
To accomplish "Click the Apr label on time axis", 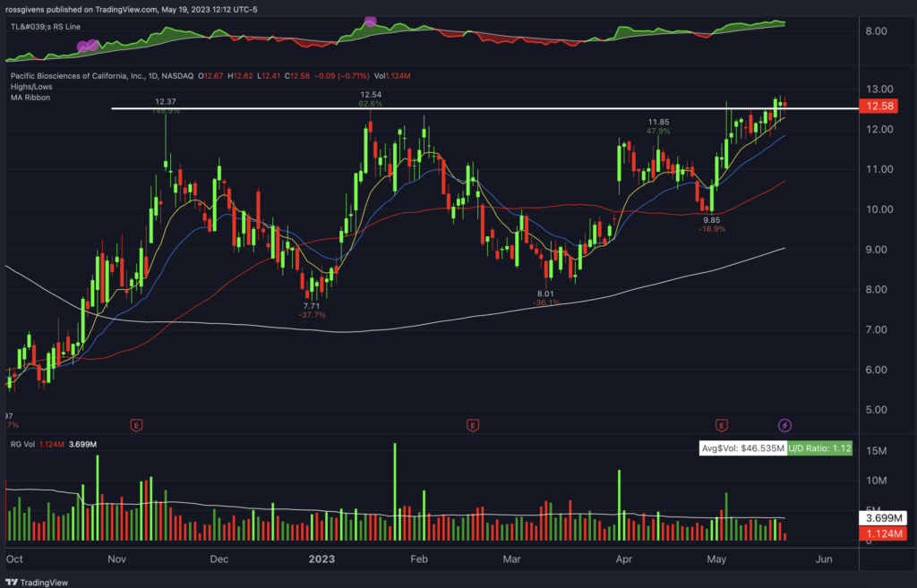I will (x=624, y=559).
